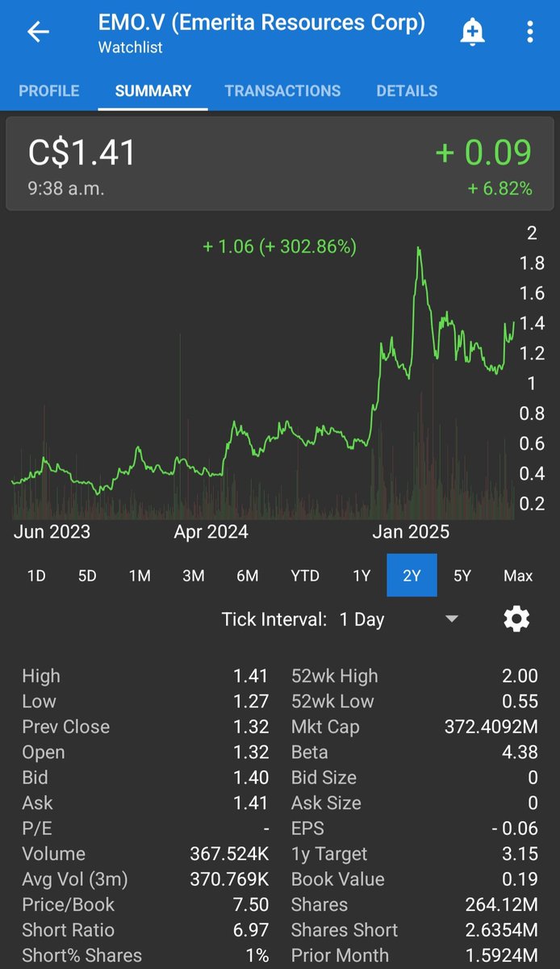Select the 6M chart range

click(x=247, y=576)
